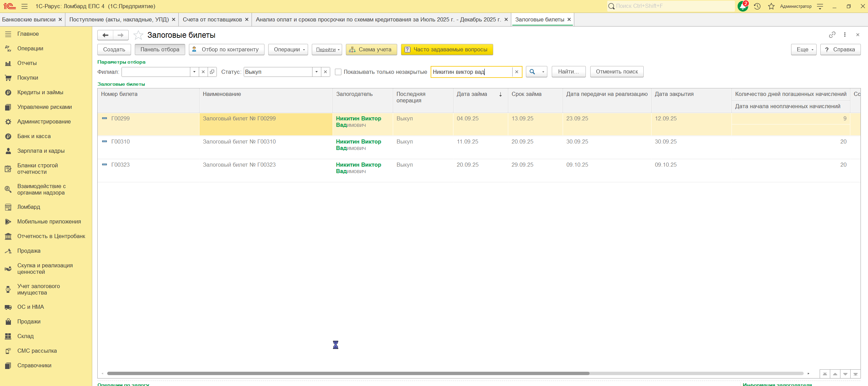868x386 pixels.
Task: Click the horizontal scrollbar of the table
Action: (x=347, y=373)
